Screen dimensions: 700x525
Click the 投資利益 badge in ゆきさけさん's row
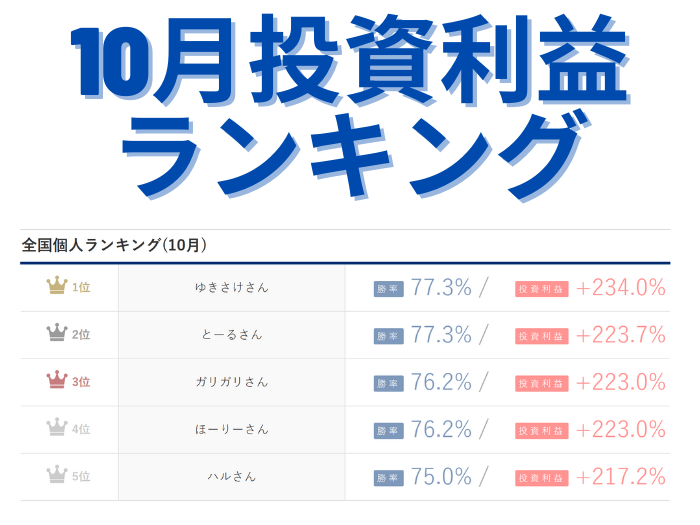(541, 289)
